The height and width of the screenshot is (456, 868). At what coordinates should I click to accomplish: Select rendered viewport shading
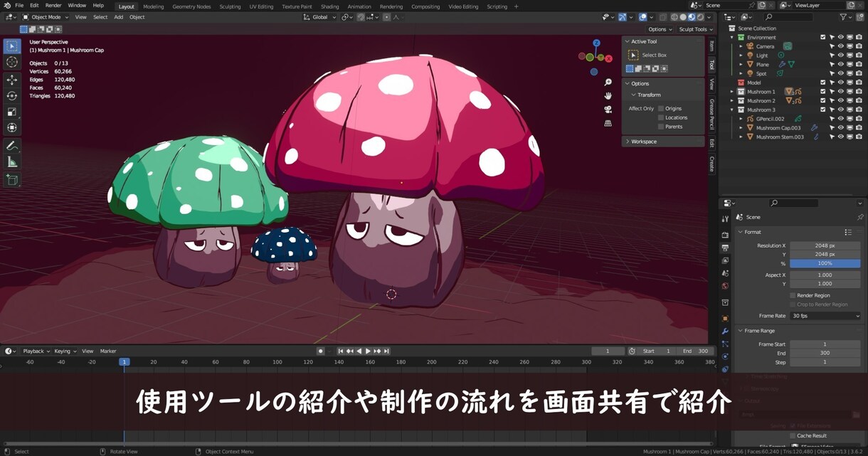[x=700, y=17]
